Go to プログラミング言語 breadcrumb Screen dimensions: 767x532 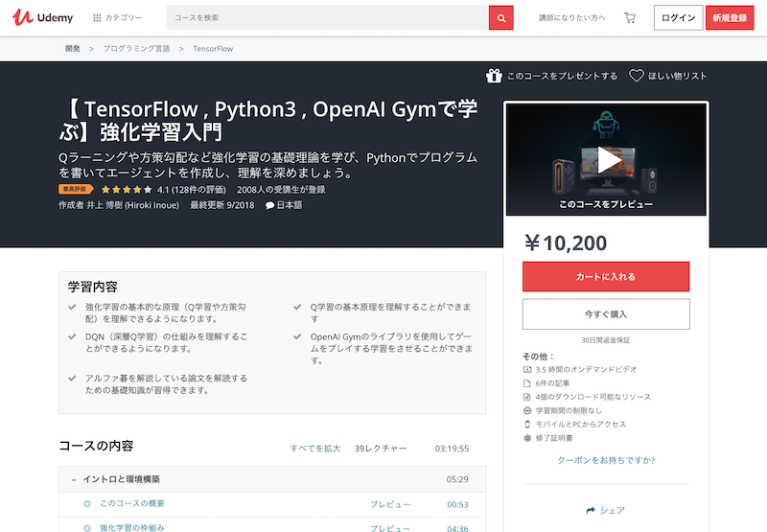click(136, 49)
